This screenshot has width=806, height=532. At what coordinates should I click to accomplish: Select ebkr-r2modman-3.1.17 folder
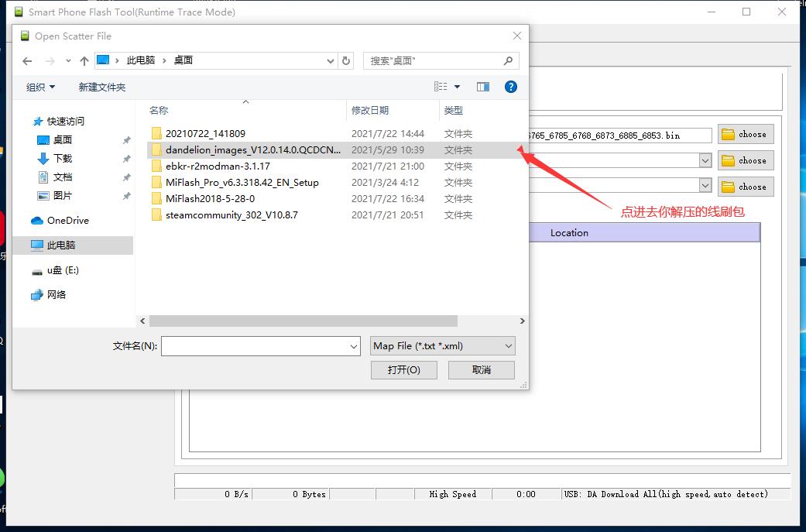(x=218, y=166)
